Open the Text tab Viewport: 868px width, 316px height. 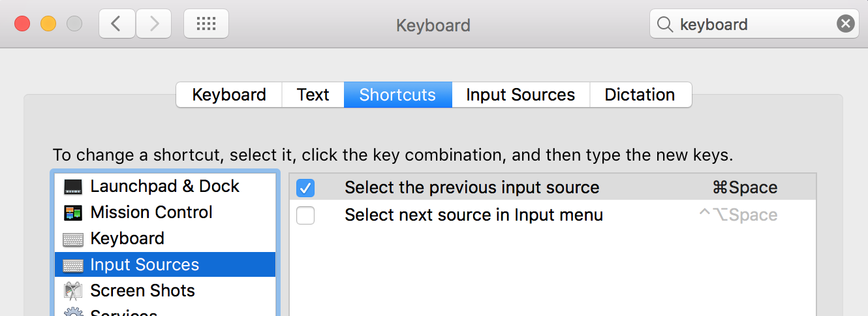tap(313, 95)
